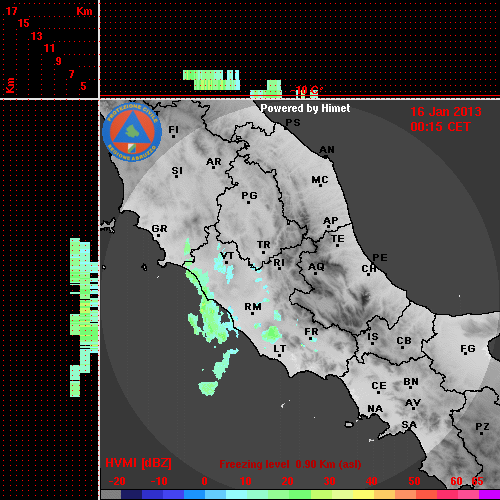Click the 13 km altitude tick label
This screenshot has height=500, width=500.
click(37, 36)
